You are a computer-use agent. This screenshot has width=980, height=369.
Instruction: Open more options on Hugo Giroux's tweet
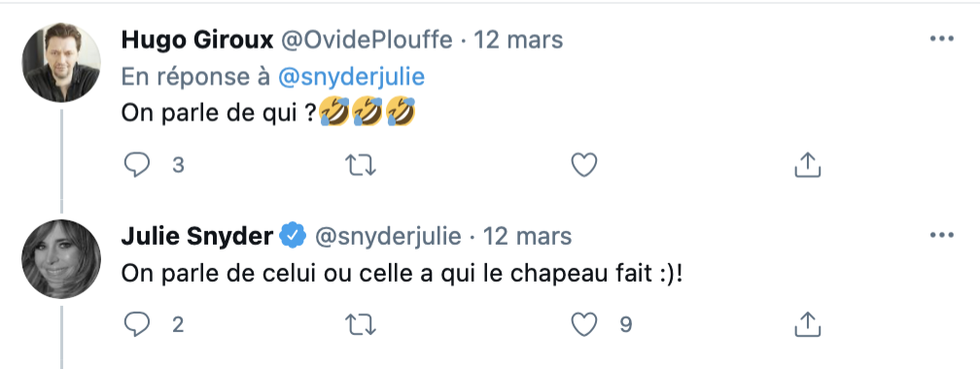pyautogui.click(x=942, y=39)
